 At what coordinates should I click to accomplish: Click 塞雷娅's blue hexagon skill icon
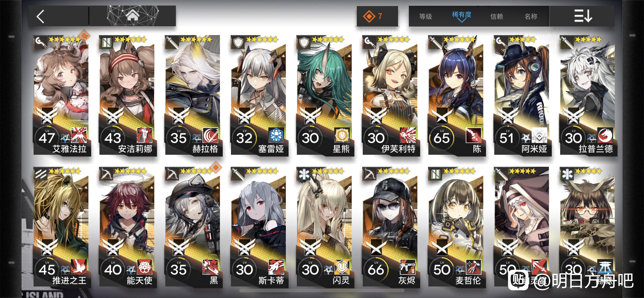[276, 135]
